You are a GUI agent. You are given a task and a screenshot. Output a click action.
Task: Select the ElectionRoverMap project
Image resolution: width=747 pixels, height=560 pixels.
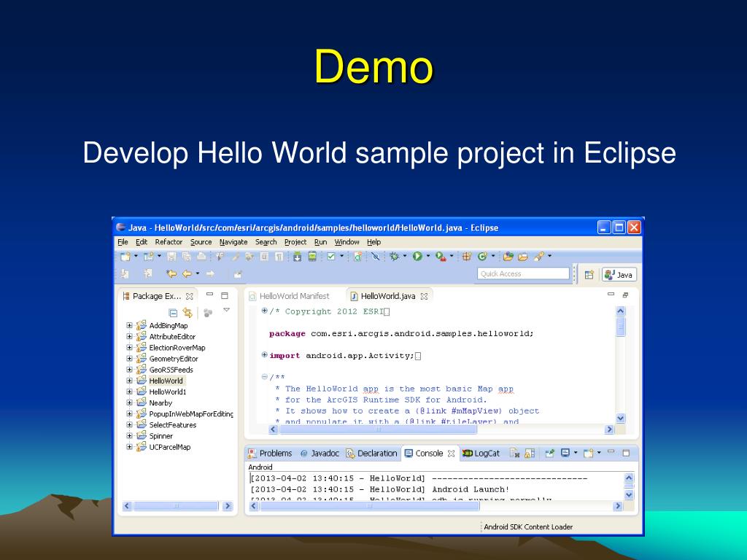177,348
